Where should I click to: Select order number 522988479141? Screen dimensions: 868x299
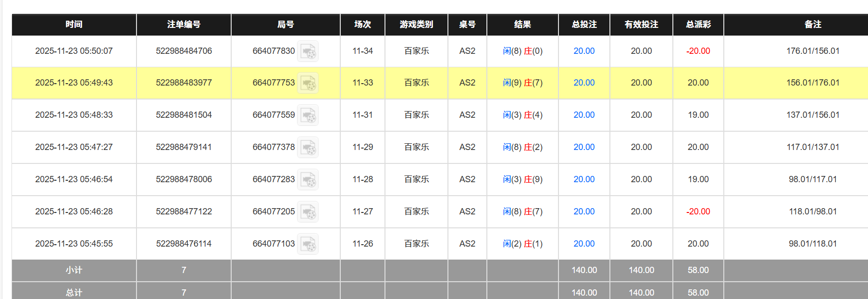pos(184,147)
